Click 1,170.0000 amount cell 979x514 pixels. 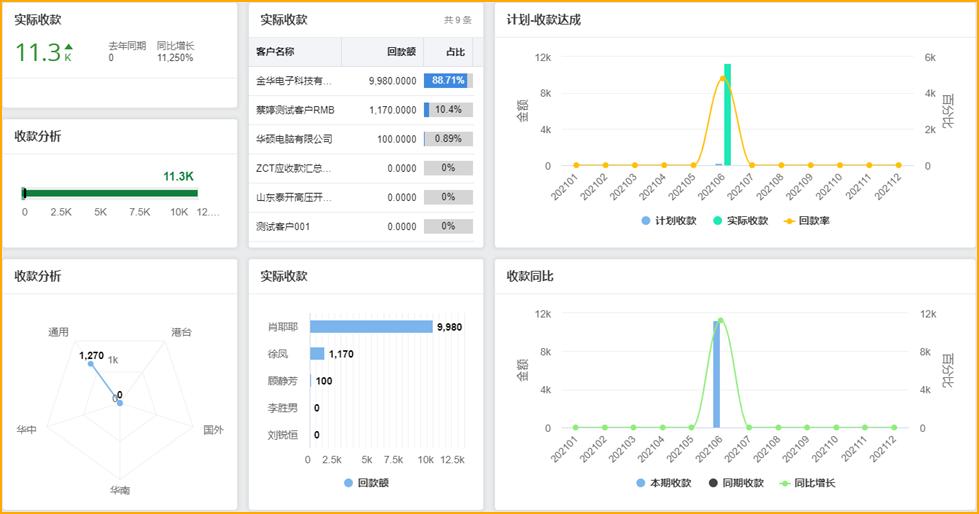click(392, 110)
